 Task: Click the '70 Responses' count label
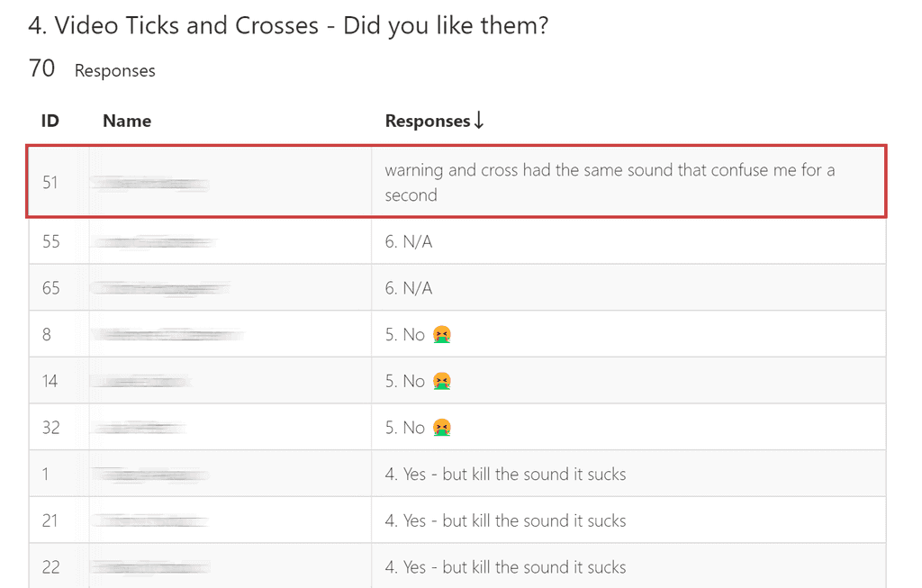92,69
